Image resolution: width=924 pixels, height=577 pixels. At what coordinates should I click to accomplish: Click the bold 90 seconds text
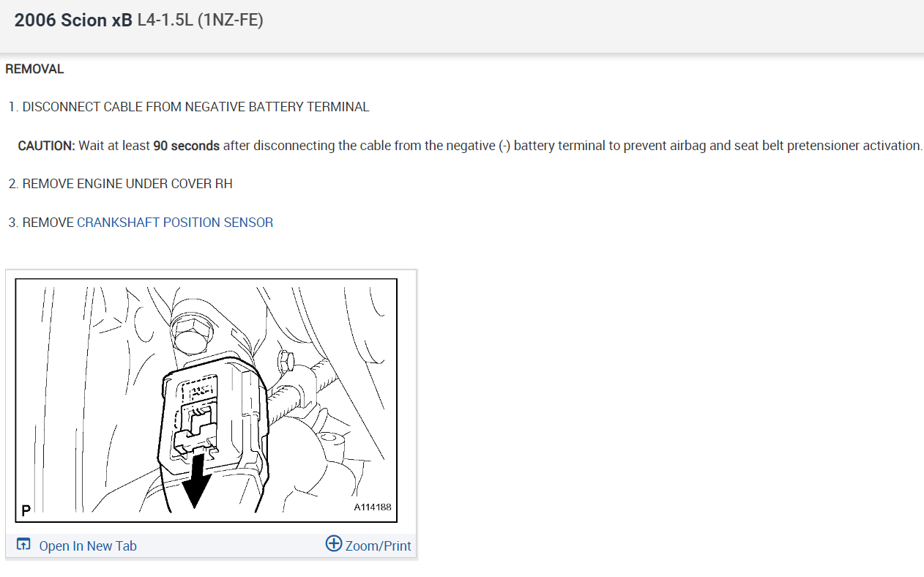187,146
